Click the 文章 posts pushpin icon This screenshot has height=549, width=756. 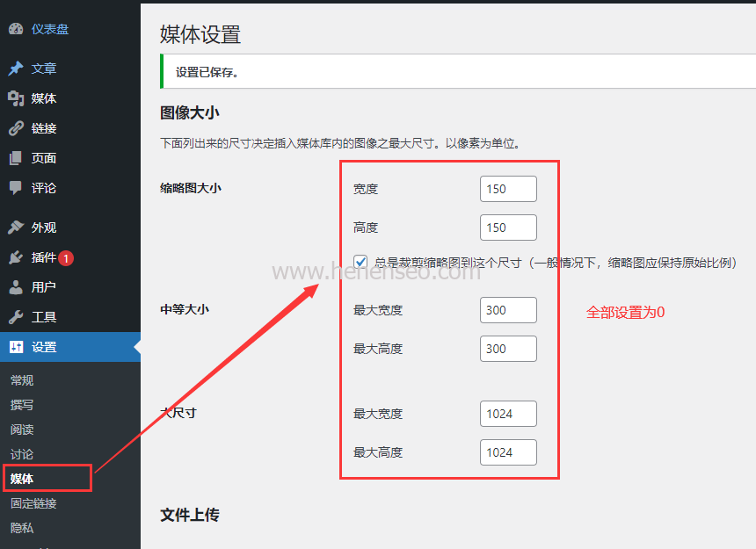pyautogui.click(x=14, y=68)
